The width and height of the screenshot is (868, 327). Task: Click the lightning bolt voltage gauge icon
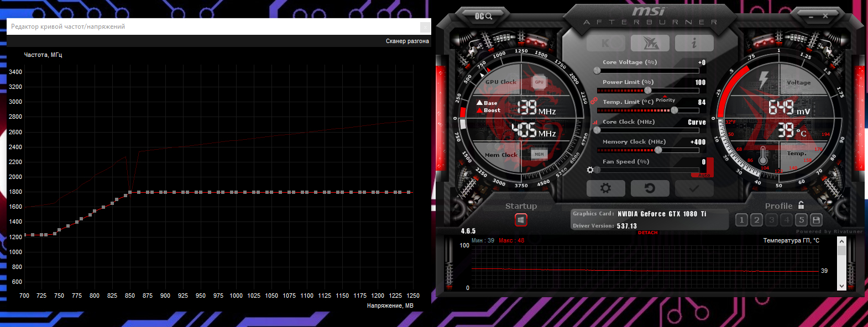click(x=764, y=81)
